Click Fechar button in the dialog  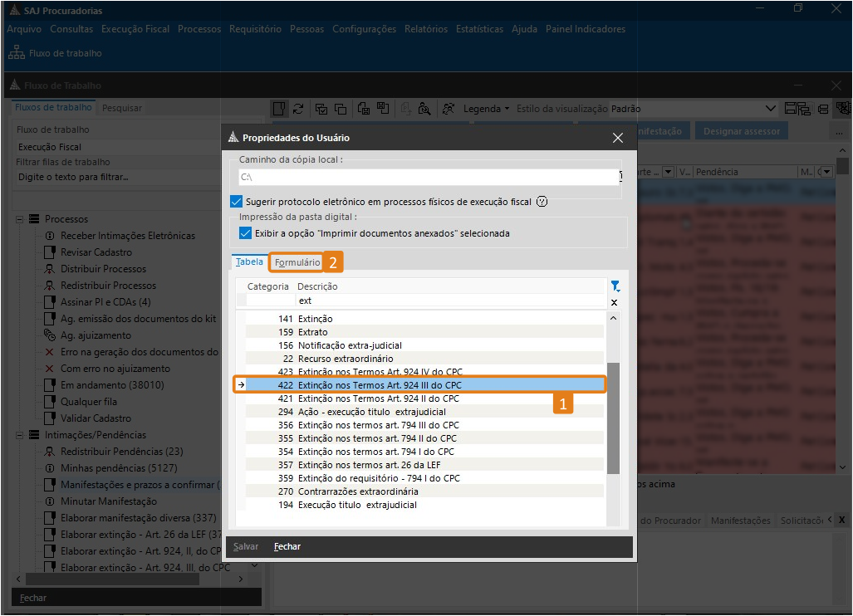tap(287, 547)
